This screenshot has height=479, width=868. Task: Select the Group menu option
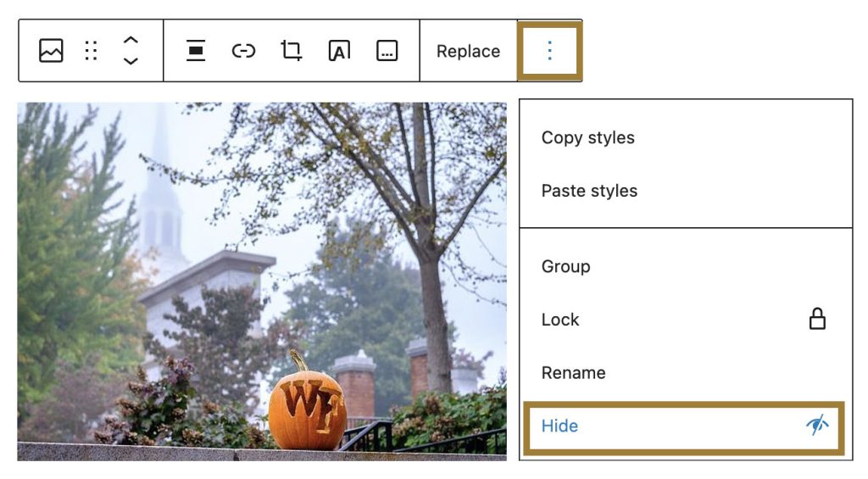coord(565,266)
